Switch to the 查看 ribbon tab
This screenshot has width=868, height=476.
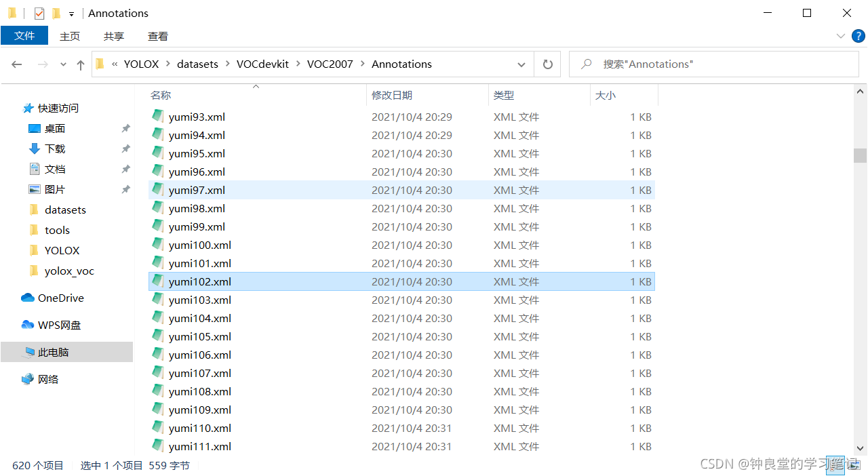(158, 36)
